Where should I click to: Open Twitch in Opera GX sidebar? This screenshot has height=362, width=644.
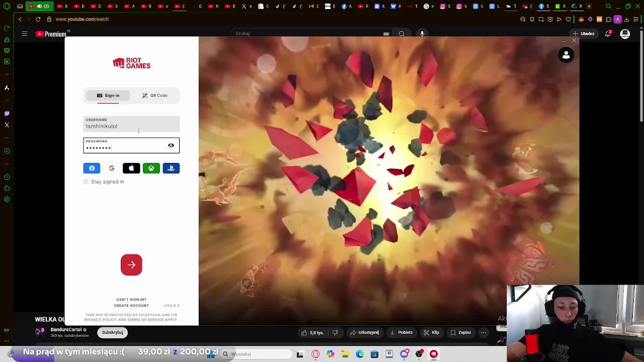click(7, 114)
